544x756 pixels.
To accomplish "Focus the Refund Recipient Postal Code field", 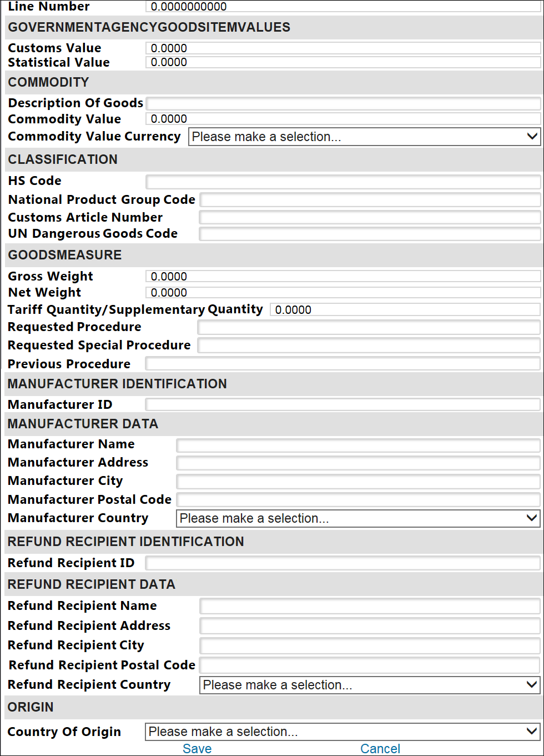I will (370, 665).
